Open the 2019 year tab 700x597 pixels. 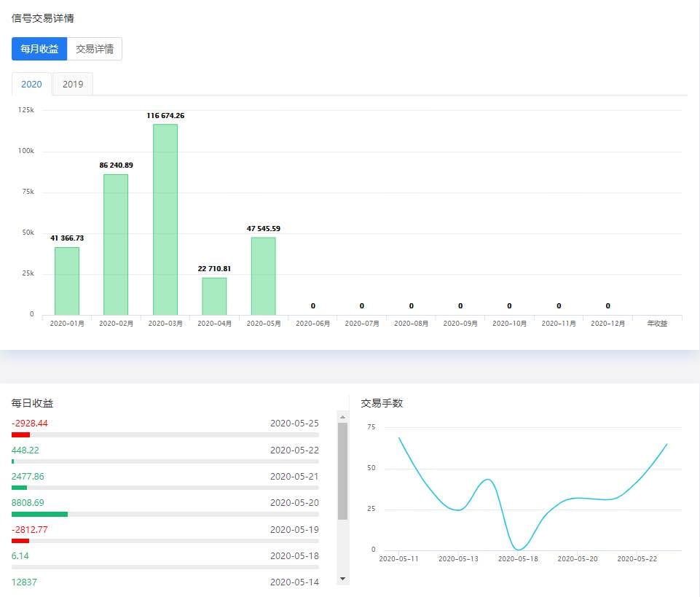(73, 84)
